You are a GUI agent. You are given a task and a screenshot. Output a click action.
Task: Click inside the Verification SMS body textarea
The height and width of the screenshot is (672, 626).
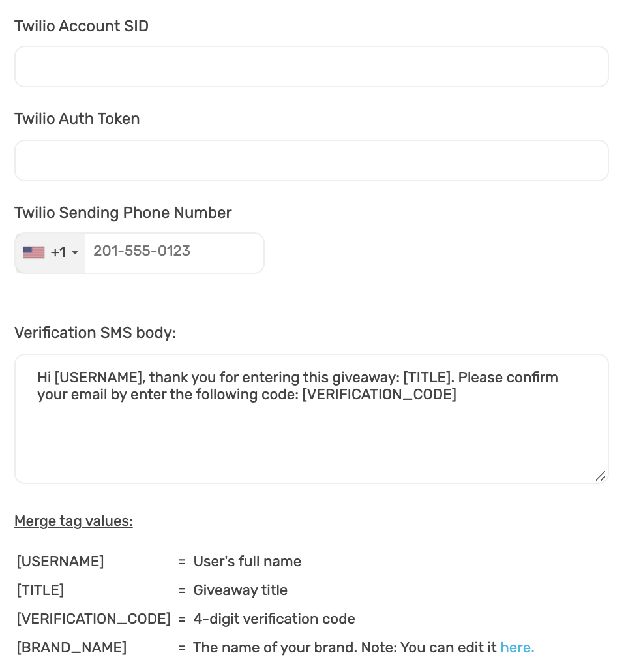pyautogui.click(x=311, y=418)
